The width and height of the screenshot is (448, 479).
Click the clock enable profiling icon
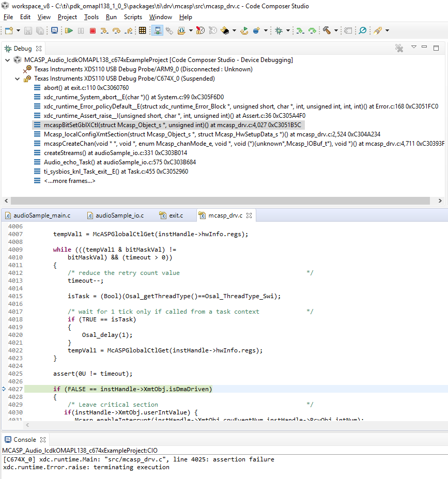click(x=200, y=30)
